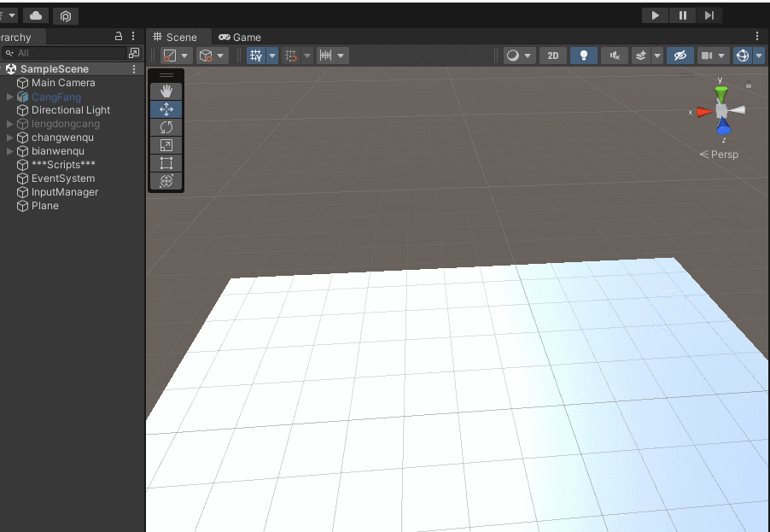Expand the bianwenqu object

coord(9,151)
